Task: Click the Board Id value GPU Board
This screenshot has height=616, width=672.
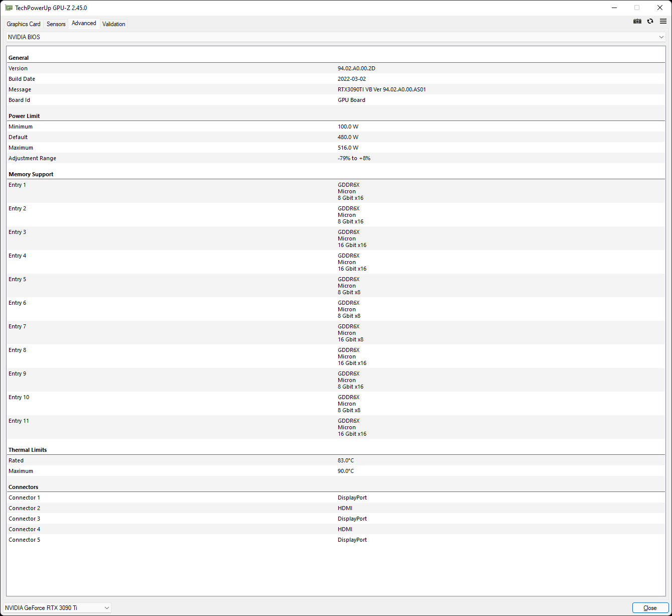Action: (x=351, y=100)
